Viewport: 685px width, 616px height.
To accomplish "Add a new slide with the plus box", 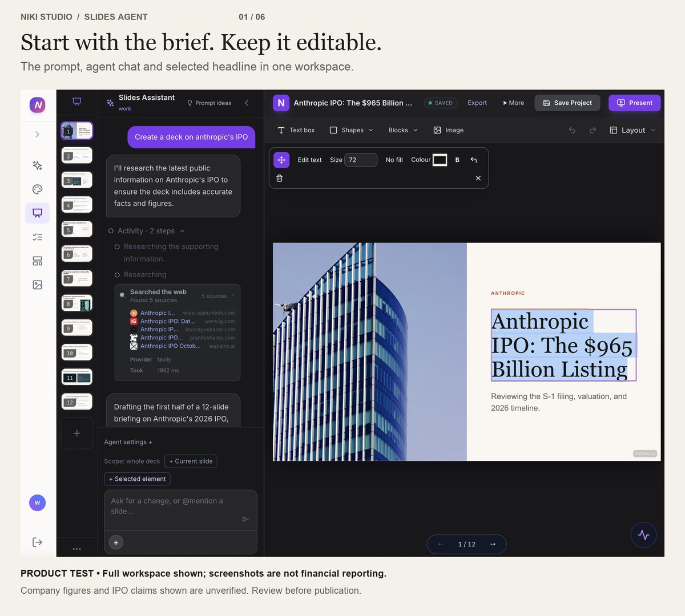I will 77,433.
